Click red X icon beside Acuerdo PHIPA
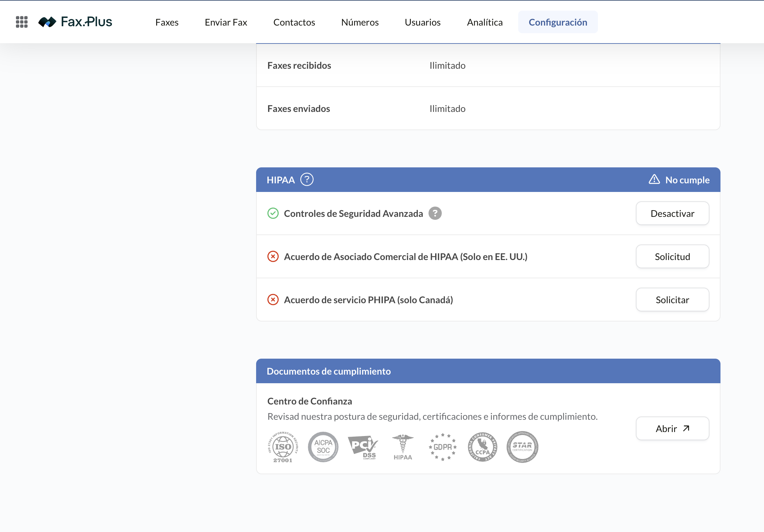764x532 pixels. 273,300
